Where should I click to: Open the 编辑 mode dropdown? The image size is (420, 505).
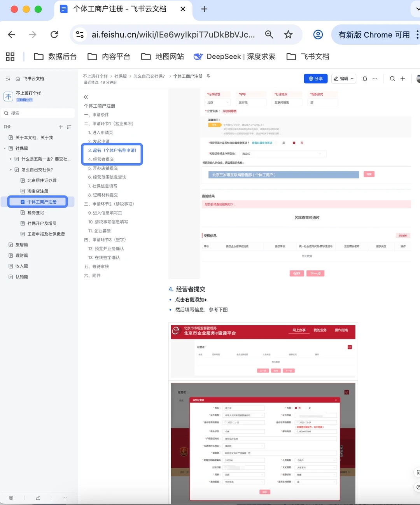(x=344, y=79)
